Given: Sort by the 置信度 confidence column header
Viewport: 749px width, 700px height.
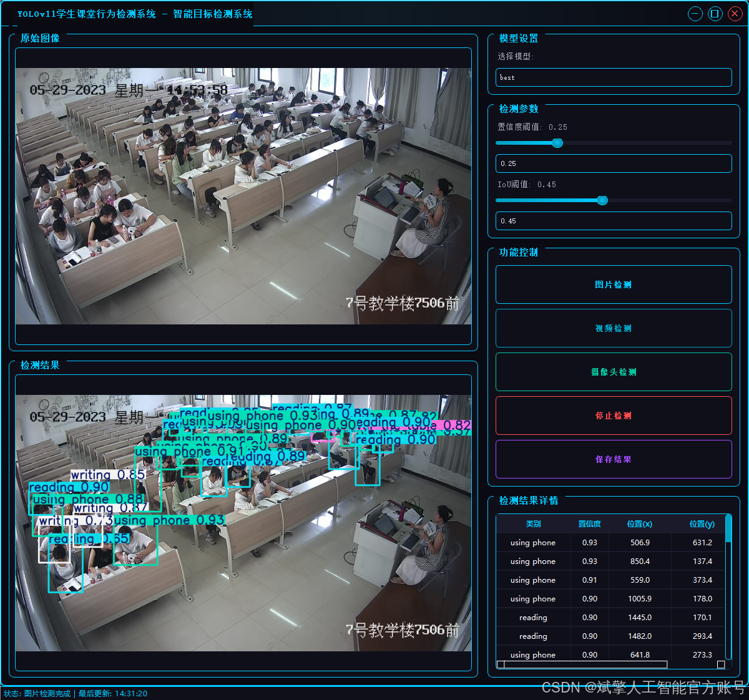Looking at the screenshot, I should pos(589,523).
